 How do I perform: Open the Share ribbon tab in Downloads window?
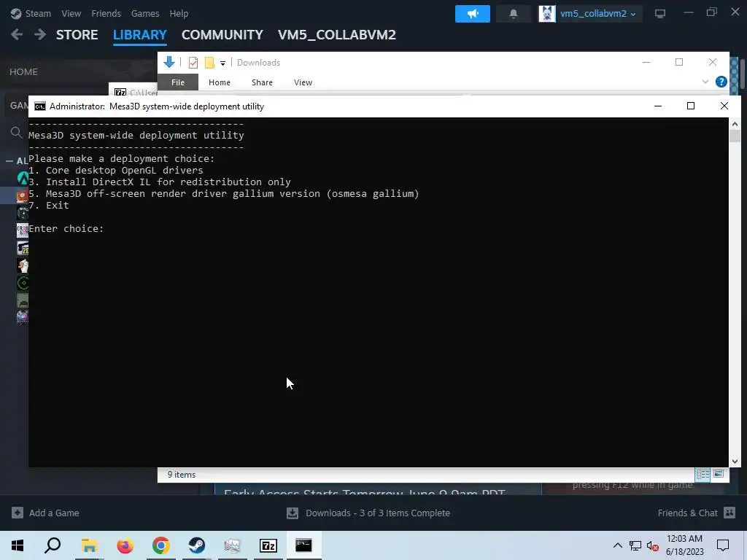coord(262,82)
